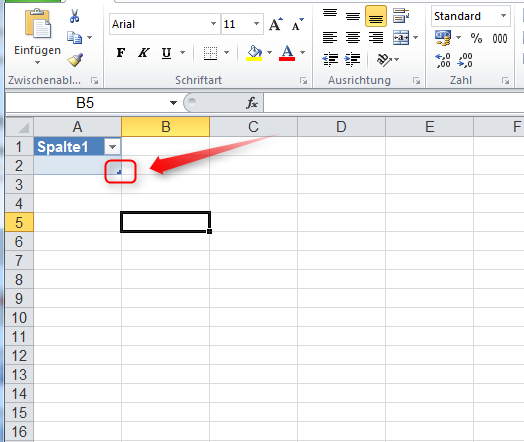Screen dimensions: 524x442
Task: Decrease decimal places icon
Action: point(465,60)
